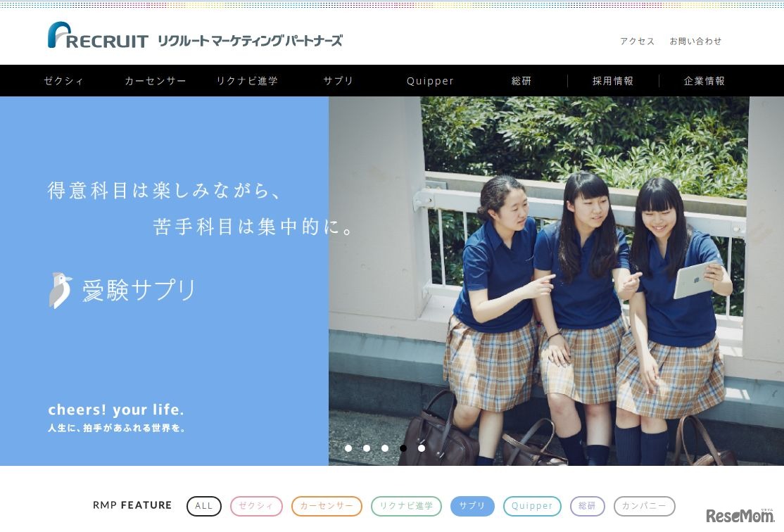
Task: Open the 企業情報 navigation item
Action: point(704,81)
